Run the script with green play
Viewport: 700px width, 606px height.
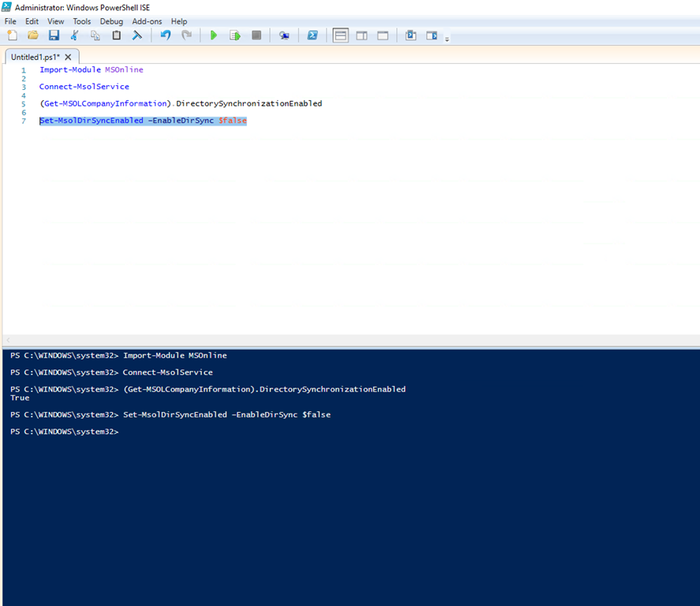pyautogui.click(x=213, y=36)
